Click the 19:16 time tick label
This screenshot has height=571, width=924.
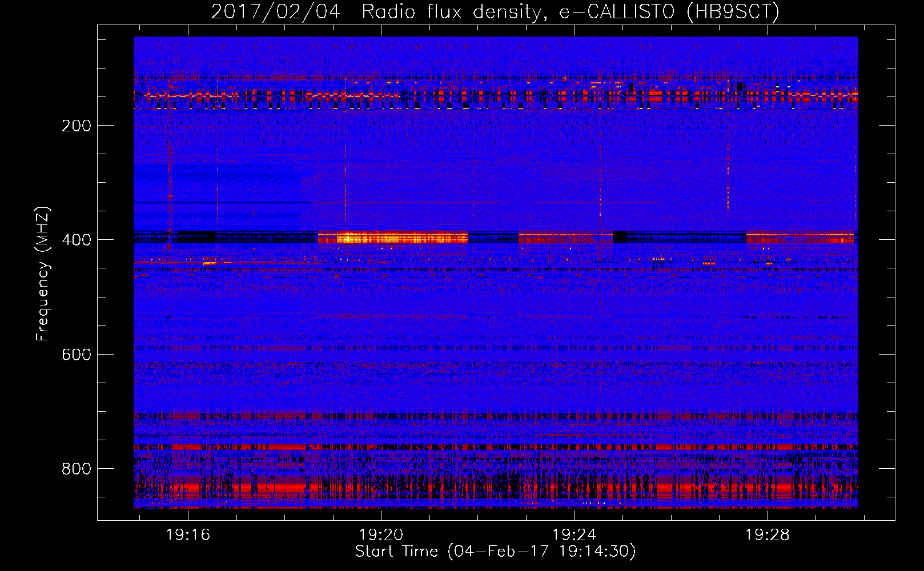pyautogui.click(x=188, y=534)
